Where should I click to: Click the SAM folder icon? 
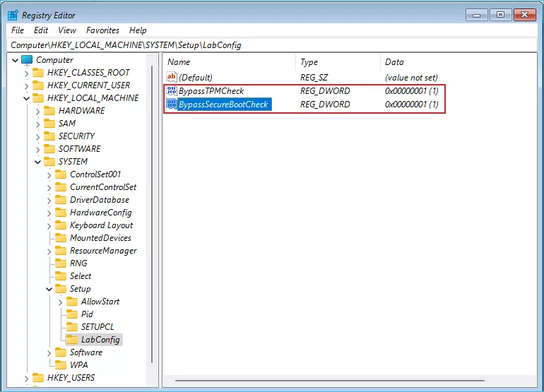(49, 124)
